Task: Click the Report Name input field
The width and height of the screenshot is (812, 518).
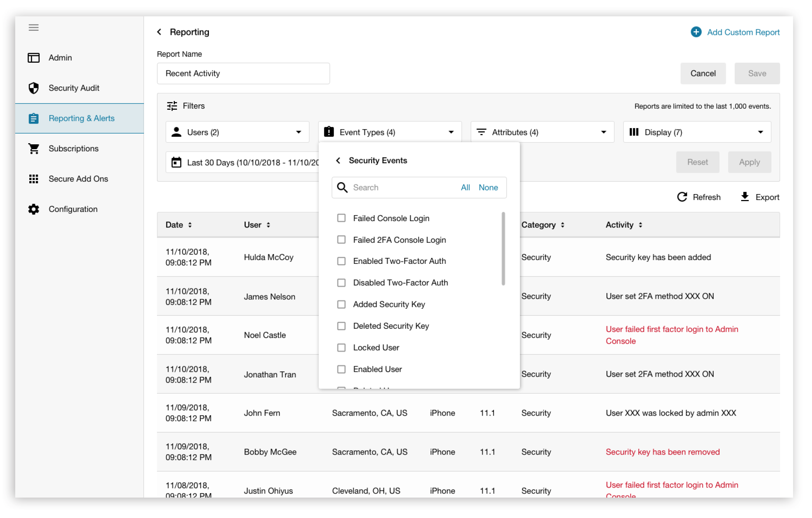Action: [x=243, y=73]
